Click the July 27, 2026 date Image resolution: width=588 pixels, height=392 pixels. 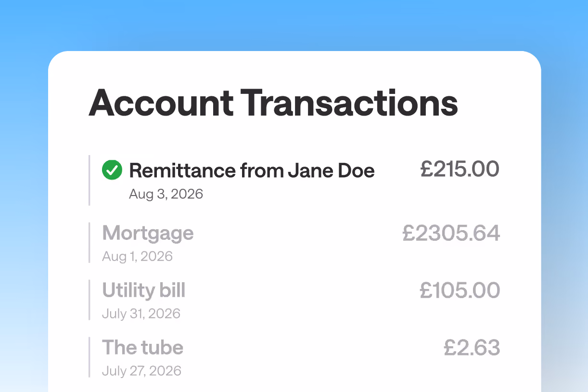point(141,371)
